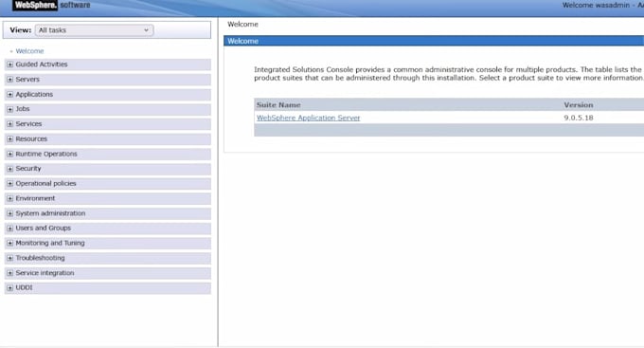Expand the Operational policies plus icon
Image resolution: width=644 pixels, height=348 pixels.
pos(9,183)
